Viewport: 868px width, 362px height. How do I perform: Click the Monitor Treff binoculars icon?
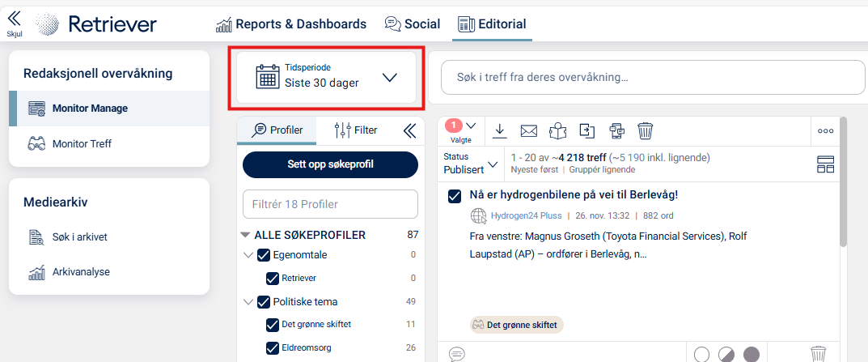tap(36, 144)
